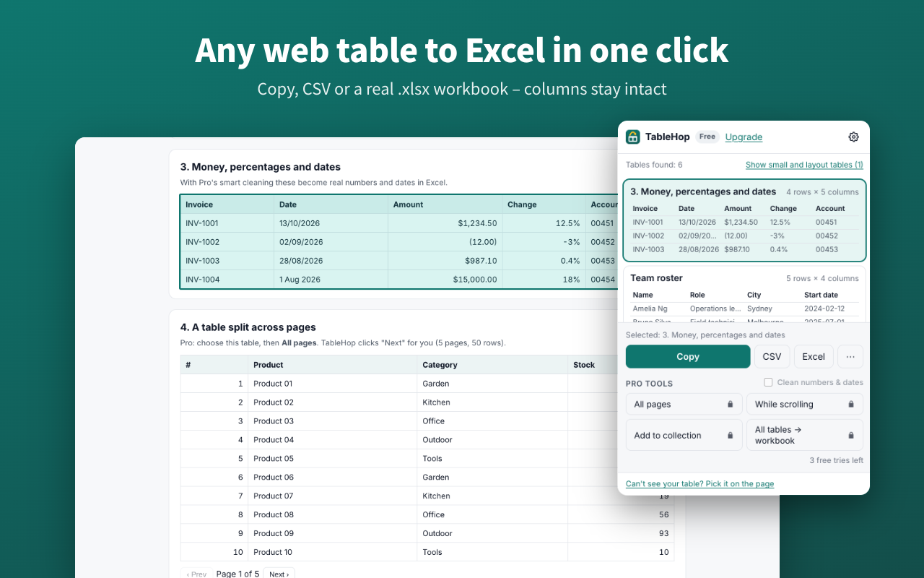Click the 18% change cell
Screen dimensions: 924x578
pyautogui.click(x=544, y=280)
